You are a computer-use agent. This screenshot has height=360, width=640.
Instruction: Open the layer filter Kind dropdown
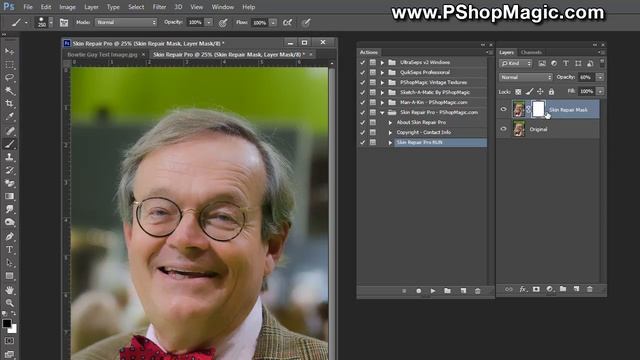click(516, 63)
